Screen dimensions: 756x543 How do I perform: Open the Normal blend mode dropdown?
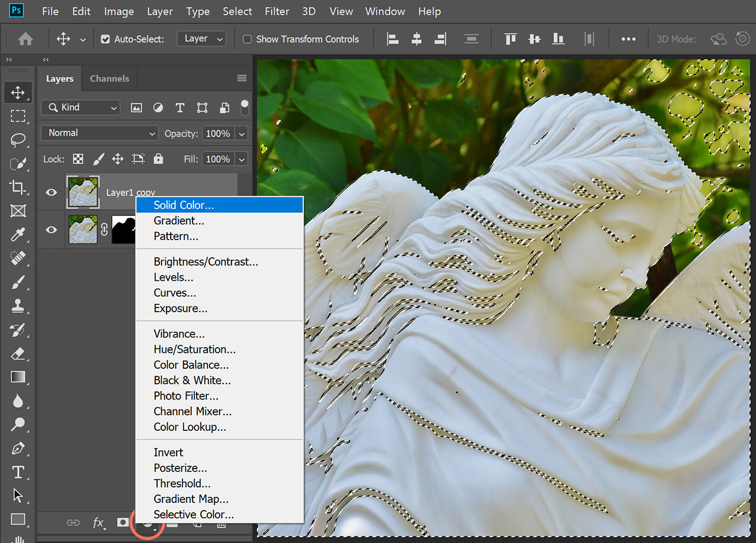pos(99,133)
